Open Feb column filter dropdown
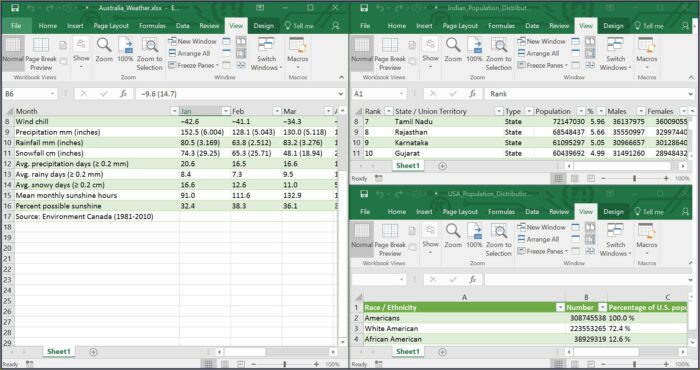700x370 pixels. [x=277, y=111]
